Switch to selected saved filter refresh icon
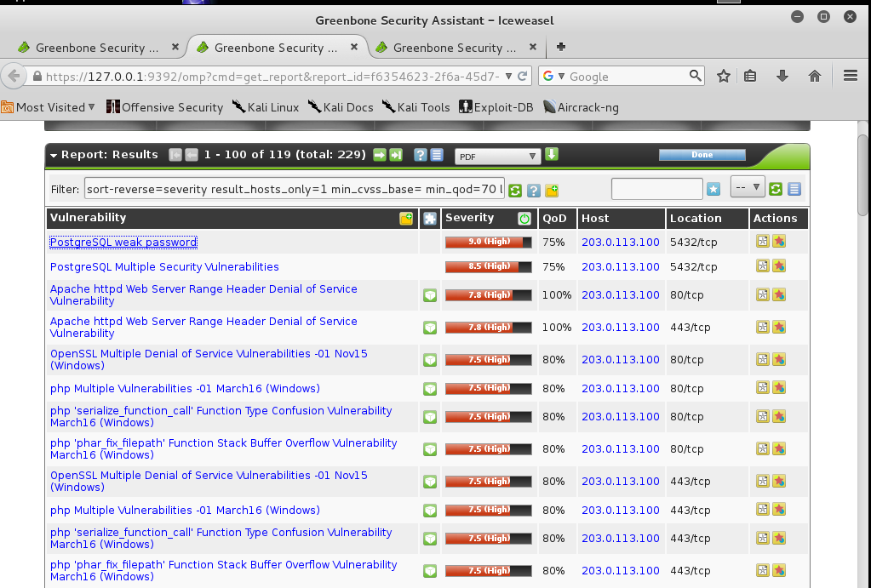The image size is (871, 588). [x=776, y=190]
